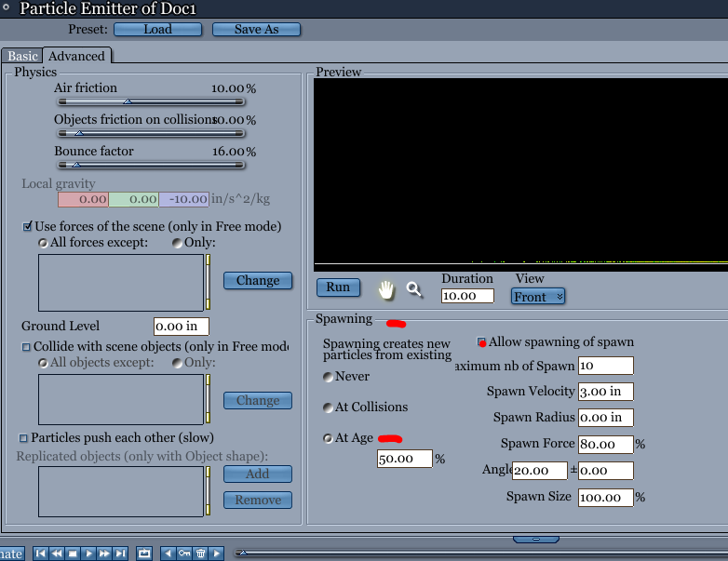Open the View dropdown showing Front
The width and height of the screenshot is (728, 561).
click(x=538, y=297)
